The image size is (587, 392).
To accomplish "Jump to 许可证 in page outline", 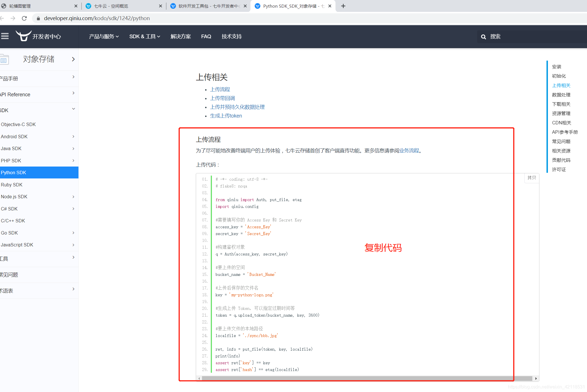I will click(559, 170).
